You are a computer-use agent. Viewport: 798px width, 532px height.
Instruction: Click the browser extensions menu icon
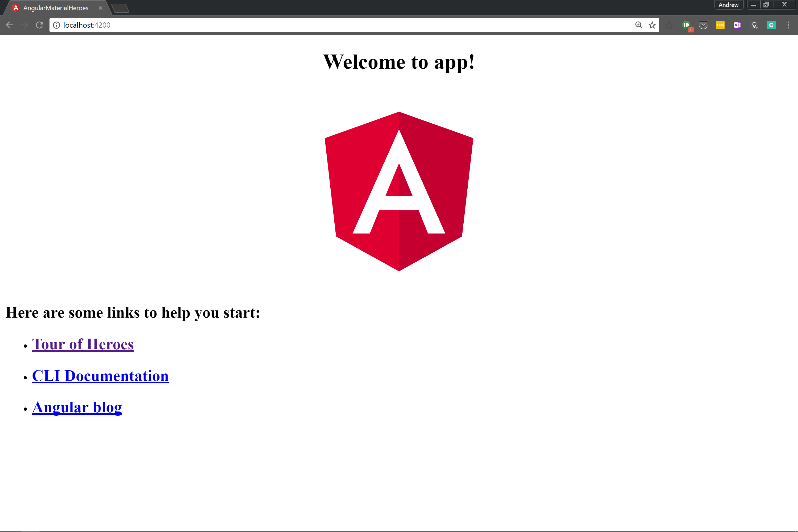[x=787, y=25]
